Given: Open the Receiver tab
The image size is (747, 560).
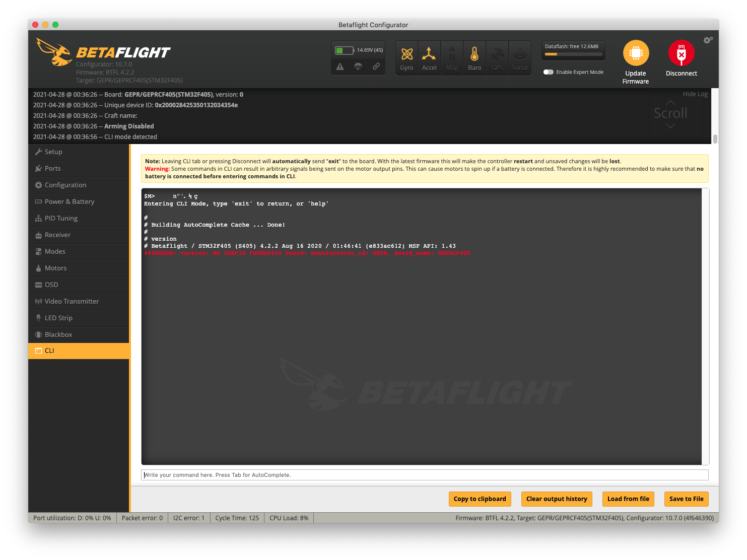Looking at the screenshot, I should [x=79, y=235].
